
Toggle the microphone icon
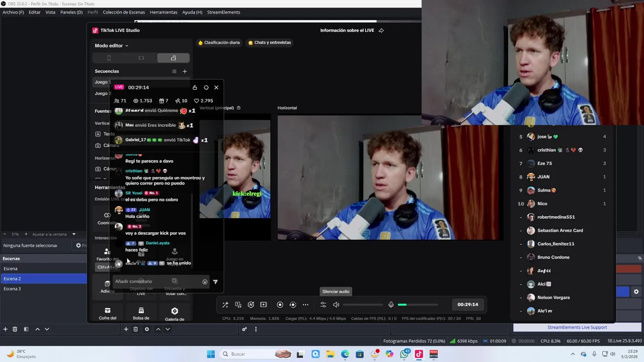point(391,305)
